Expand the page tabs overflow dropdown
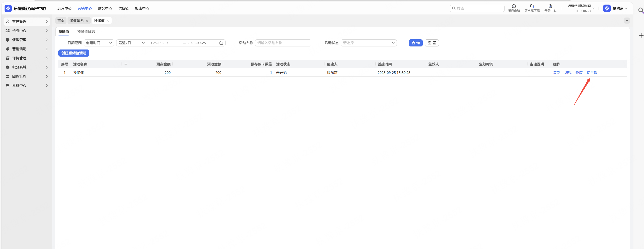 click(x=627, y=21)
